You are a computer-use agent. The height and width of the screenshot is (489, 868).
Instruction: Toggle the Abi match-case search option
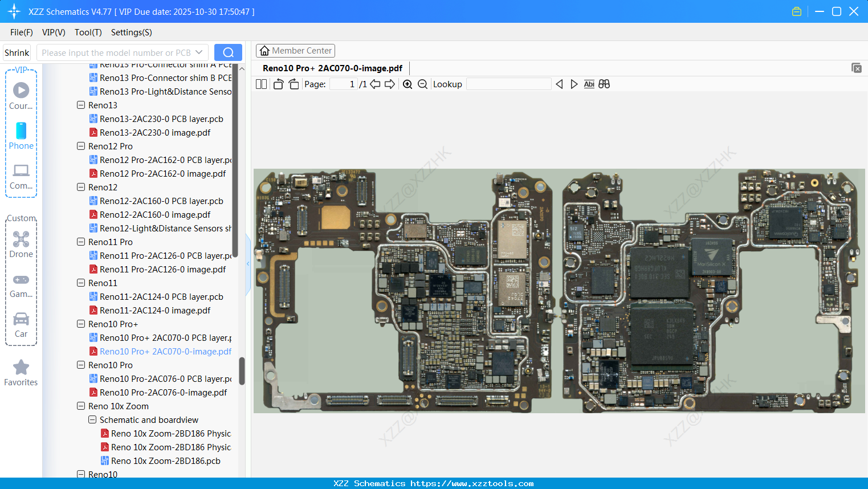589,84
